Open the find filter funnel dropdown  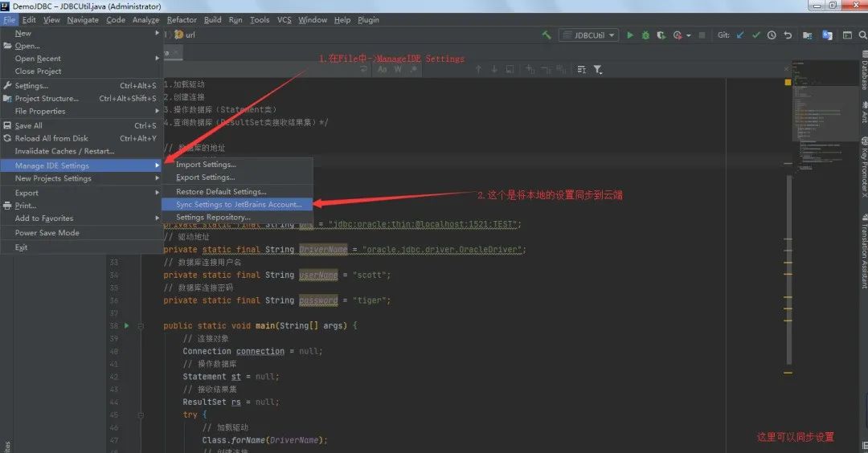(x=598, y=69)
